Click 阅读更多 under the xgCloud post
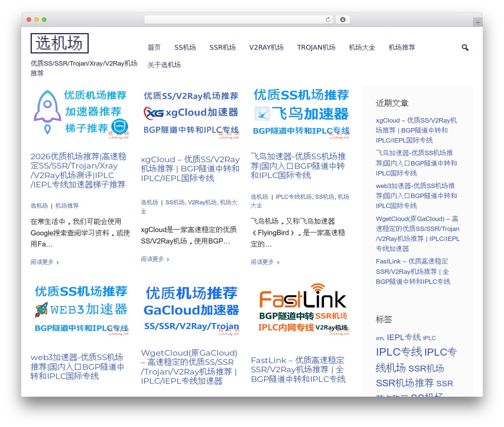 pyautogui.click(x=155, y=259)
